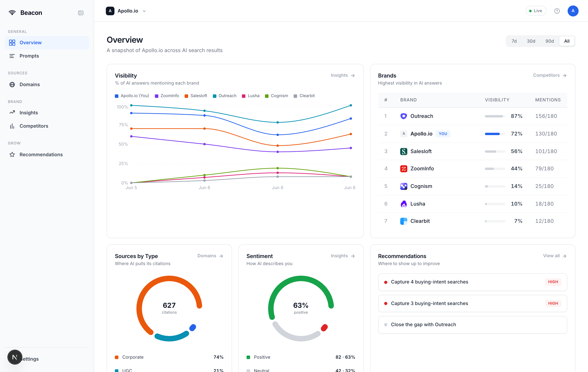Viewport: 588px width, 372px height.
Task: Click the Domains globe icon
Action: [12, 84]
